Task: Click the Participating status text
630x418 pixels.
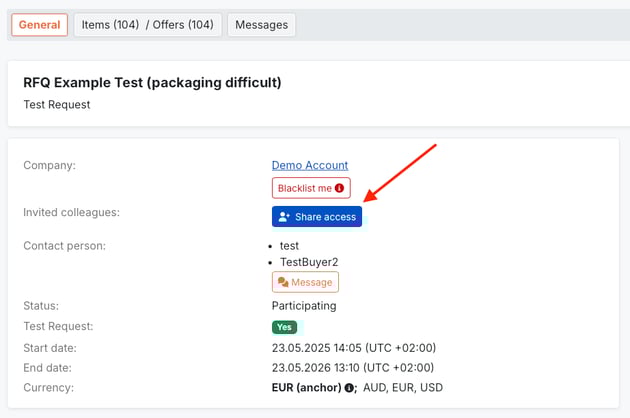Action: click(x=304, y=306)
